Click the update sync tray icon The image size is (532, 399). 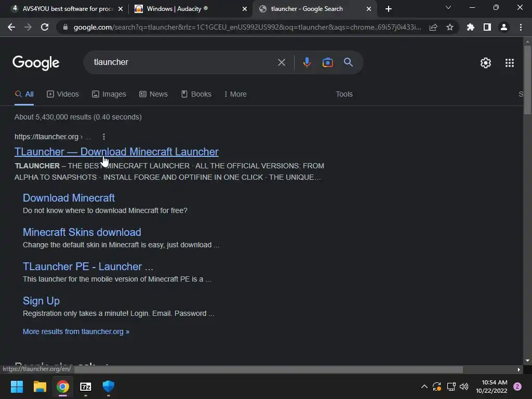click(x=437, y=387)
